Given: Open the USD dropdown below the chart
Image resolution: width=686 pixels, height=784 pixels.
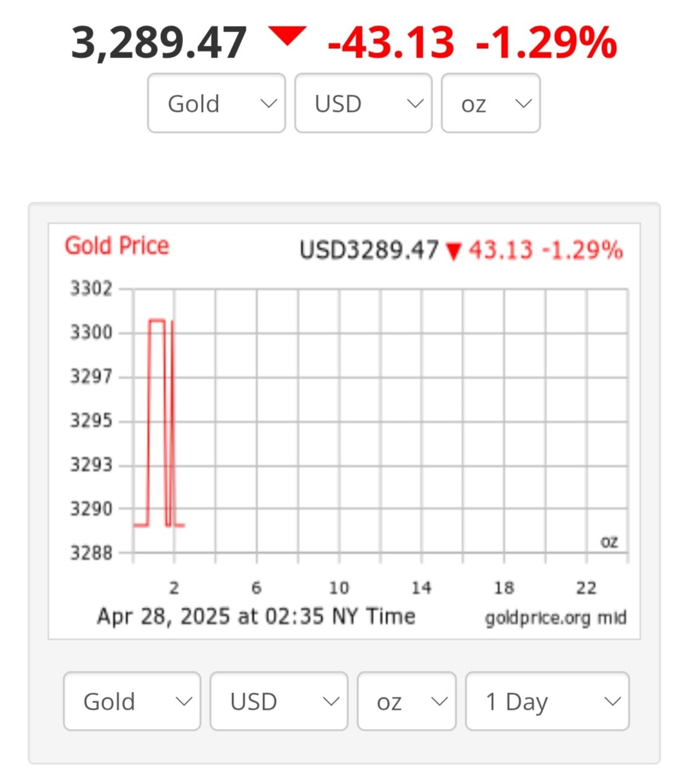Looking at the screenshot, I should (279, 701).
